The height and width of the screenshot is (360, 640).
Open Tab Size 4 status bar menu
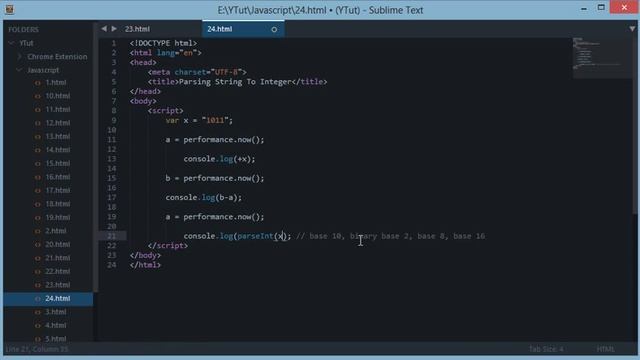coord(546,349)
